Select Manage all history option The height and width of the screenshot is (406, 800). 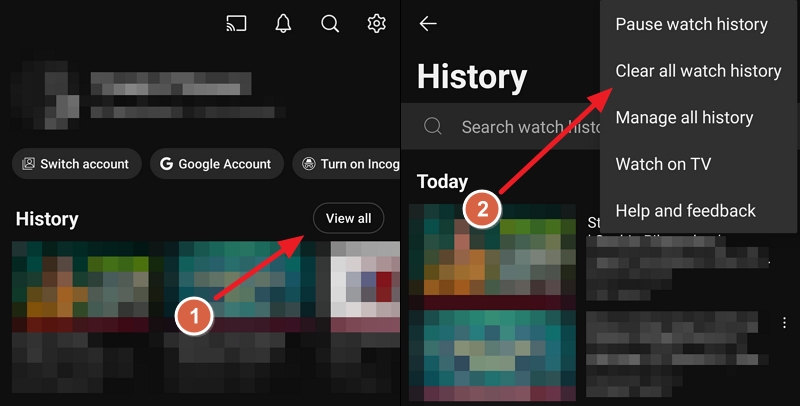684,118
